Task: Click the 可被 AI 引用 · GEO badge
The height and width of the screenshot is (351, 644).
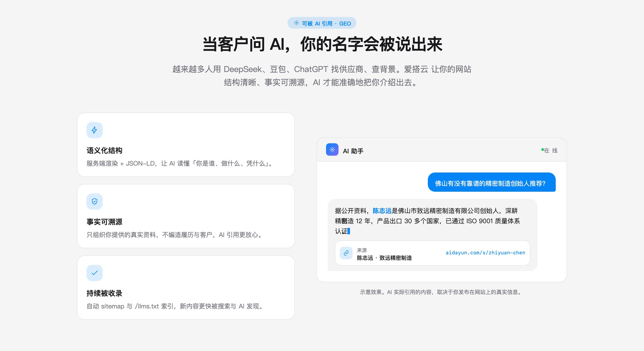Action: (322, 23)
